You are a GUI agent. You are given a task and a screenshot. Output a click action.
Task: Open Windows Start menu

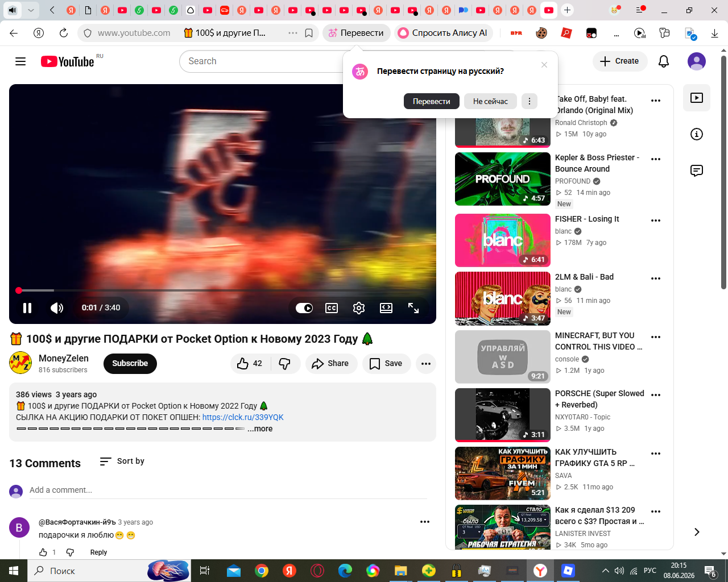(14, 571)
